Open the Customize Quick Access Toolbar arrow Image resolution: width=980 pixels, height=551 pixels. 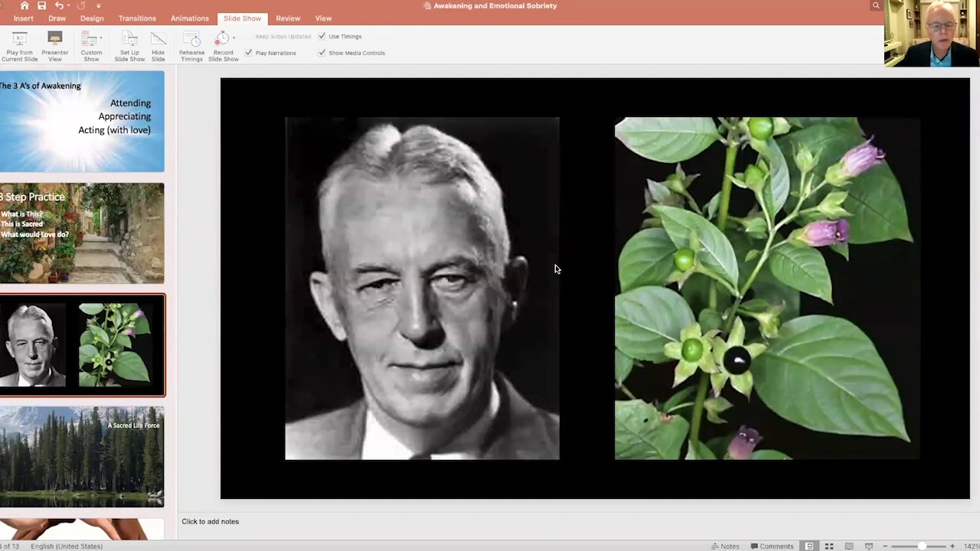click(99, 6)
